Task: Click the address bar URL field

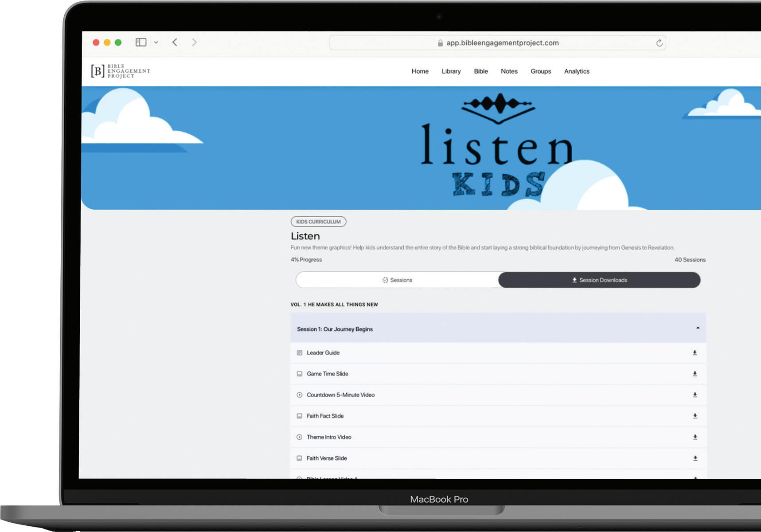Action: coord(497,43)
